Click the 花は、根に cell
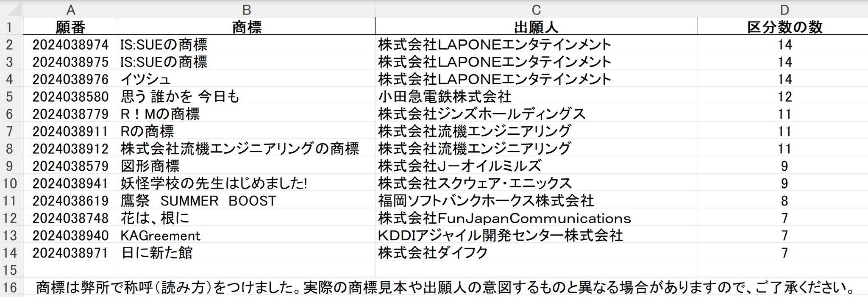The image size is (868, 297). coord(247,218)
